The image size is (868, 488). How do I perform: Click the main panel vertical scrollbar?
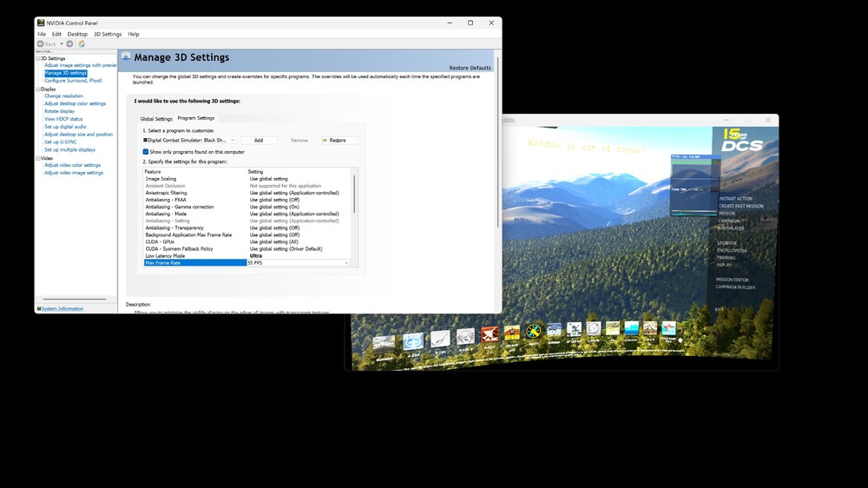[497, 142]
